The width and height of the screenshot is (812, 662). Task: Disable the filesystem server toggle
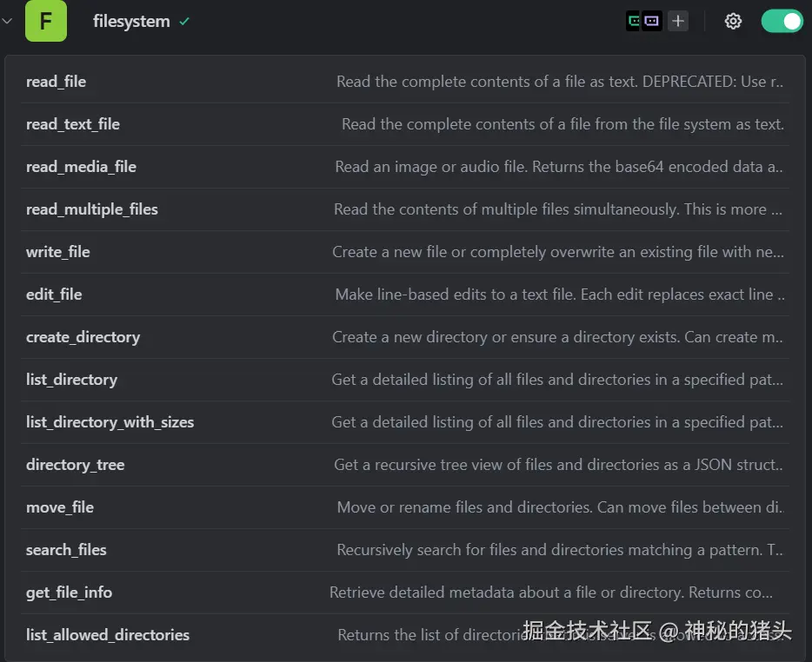tap(782, 21)
